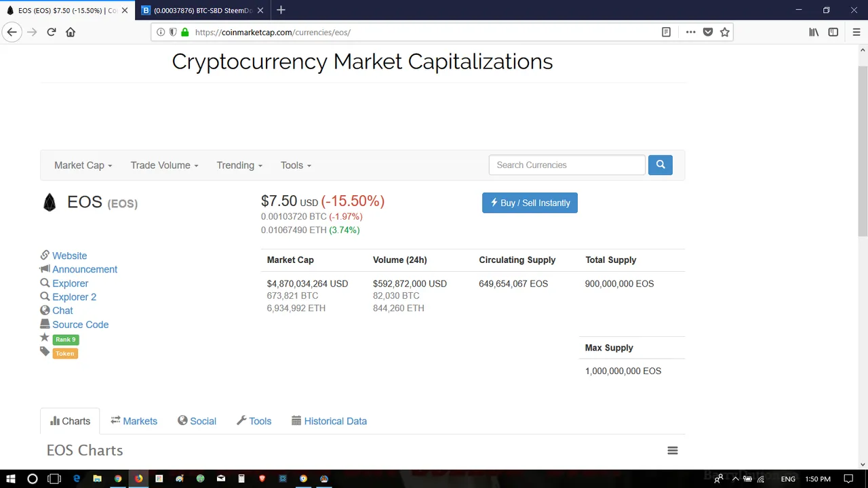Open Windows Start menu
This screenshot has width=868, height=488.
[x=11, y=479]
